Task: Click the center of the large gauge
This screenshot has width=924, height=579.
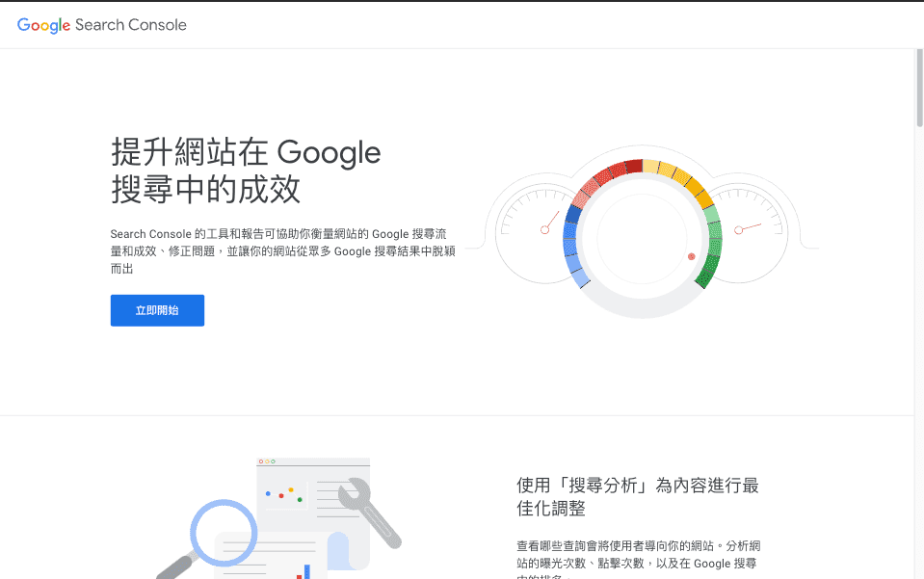Action: click(642, 238)
